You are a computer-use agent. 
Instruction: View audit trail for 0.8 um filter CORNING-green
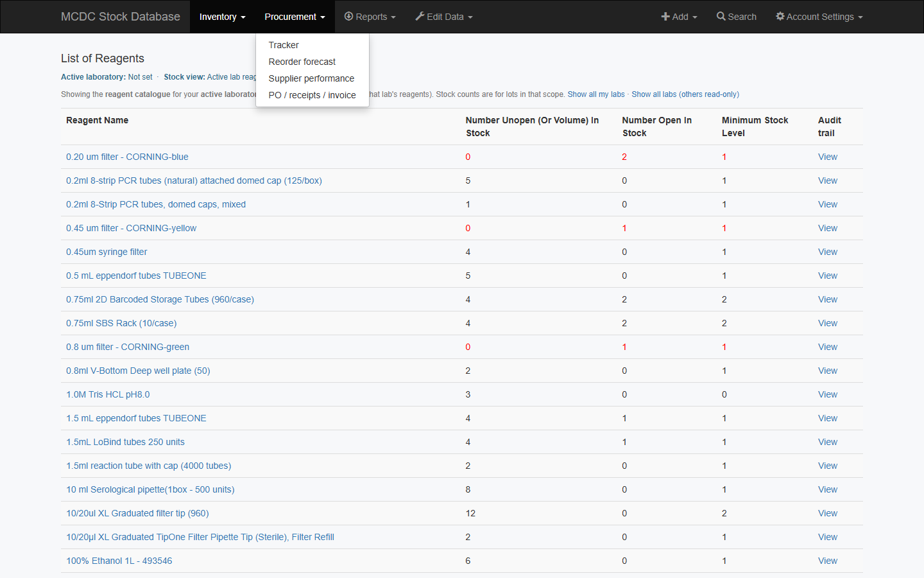pos(828,347)
